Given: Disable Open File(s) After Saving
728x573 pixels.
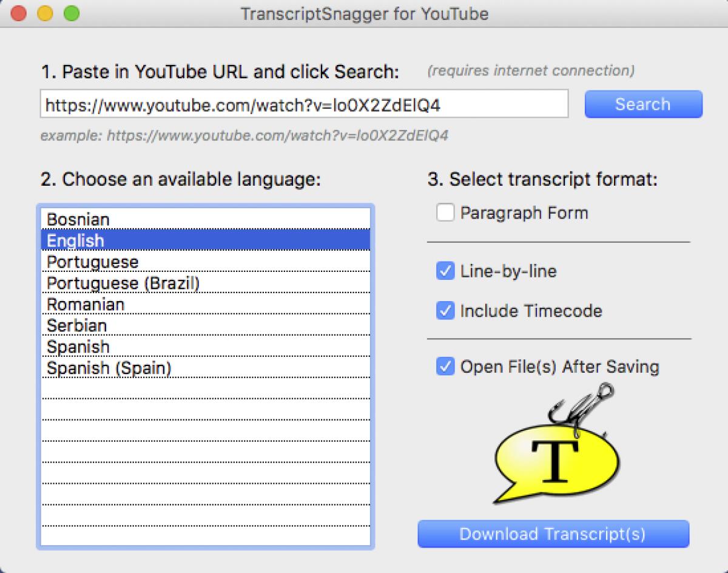Looking at the screenshot, I should (x=446, y=366).
